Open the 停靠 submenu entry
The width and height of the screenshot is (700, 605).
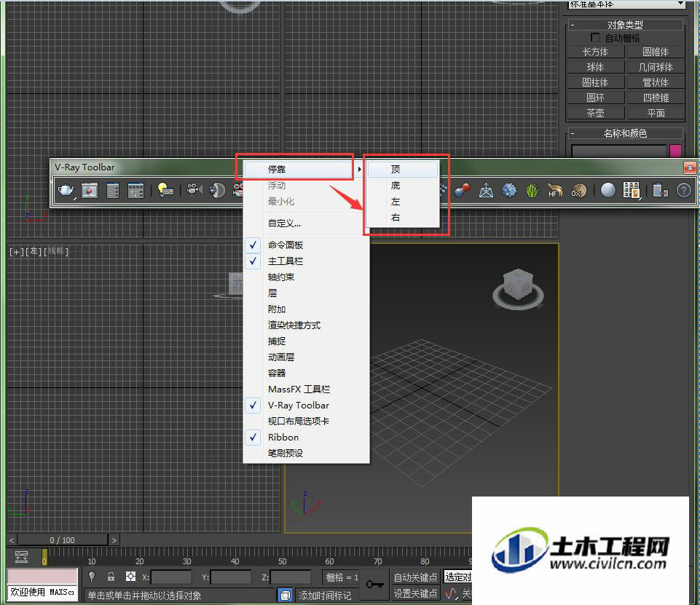304,170
